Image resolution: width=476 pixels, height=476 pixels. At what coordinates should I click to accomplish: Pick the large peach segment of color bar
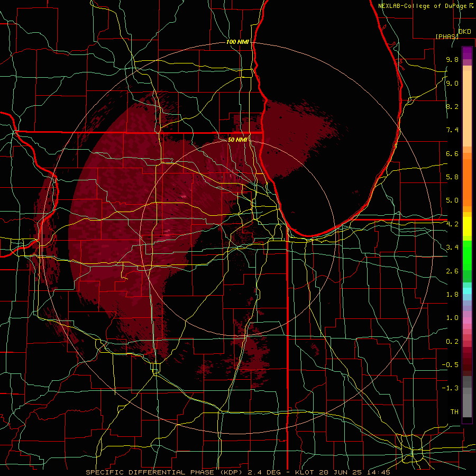pos(467,109)
